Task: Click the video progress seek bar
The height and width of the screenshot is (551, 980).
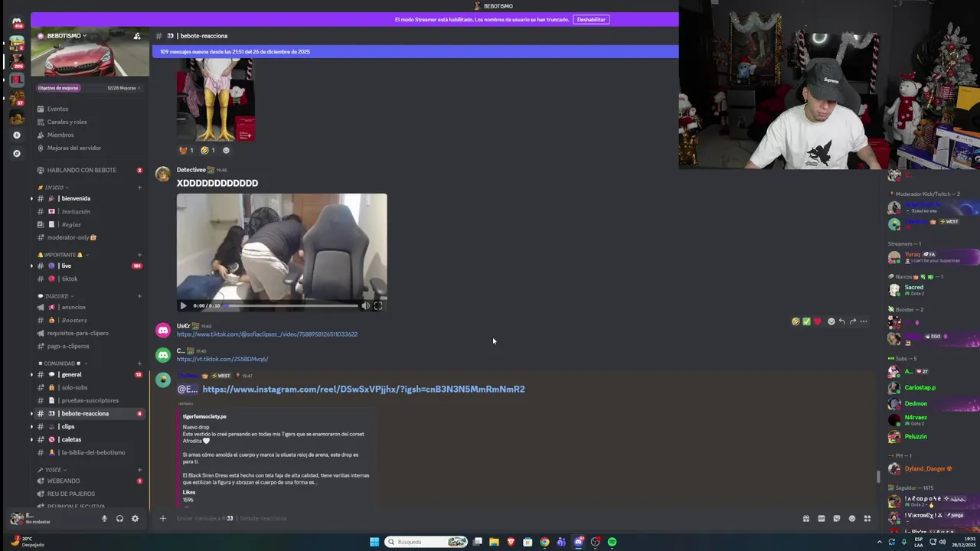Action: pyautogui.click(x=291, y=305)
